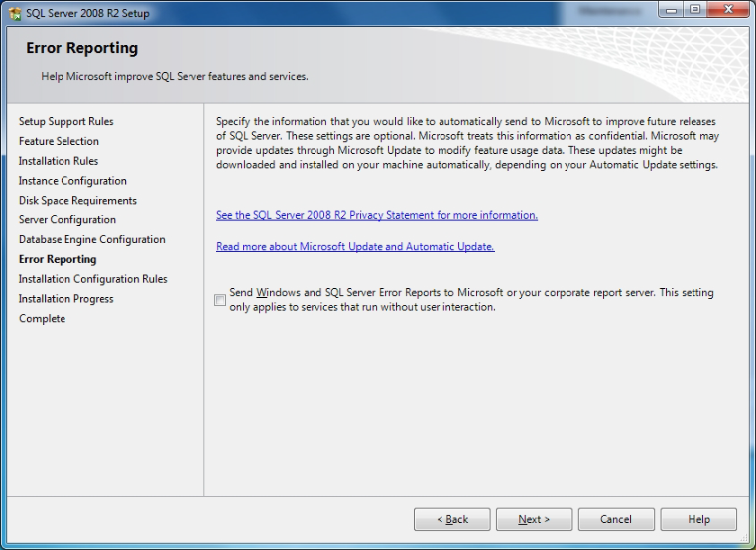Select the bold Error Reporting sidebar step

pyautogui.click(x=58, y=259)
